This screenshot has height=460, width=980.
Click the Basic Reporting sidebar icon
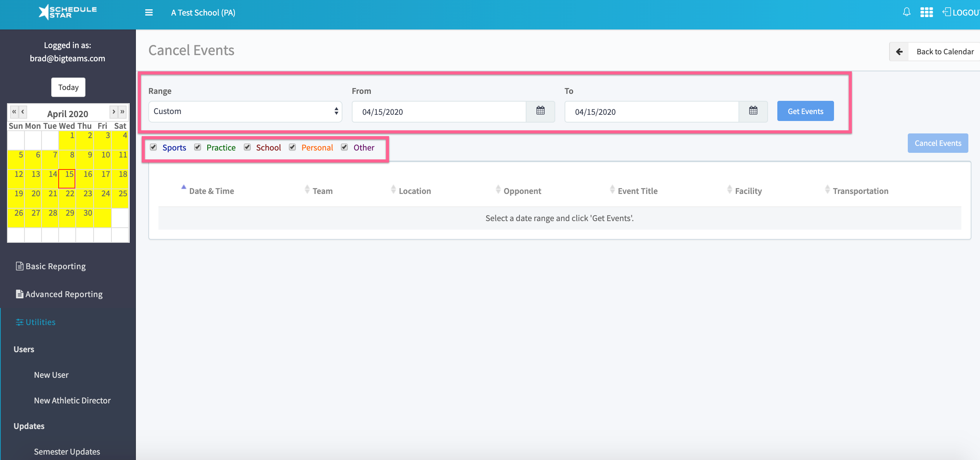pyautogui.click(x=19, y=266)
